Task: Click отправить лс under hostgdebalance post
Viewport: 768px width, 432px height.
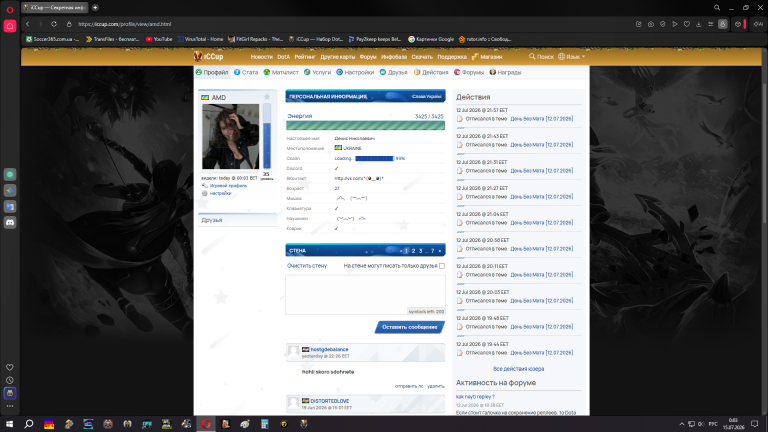Action: click(x=409, y=386)
